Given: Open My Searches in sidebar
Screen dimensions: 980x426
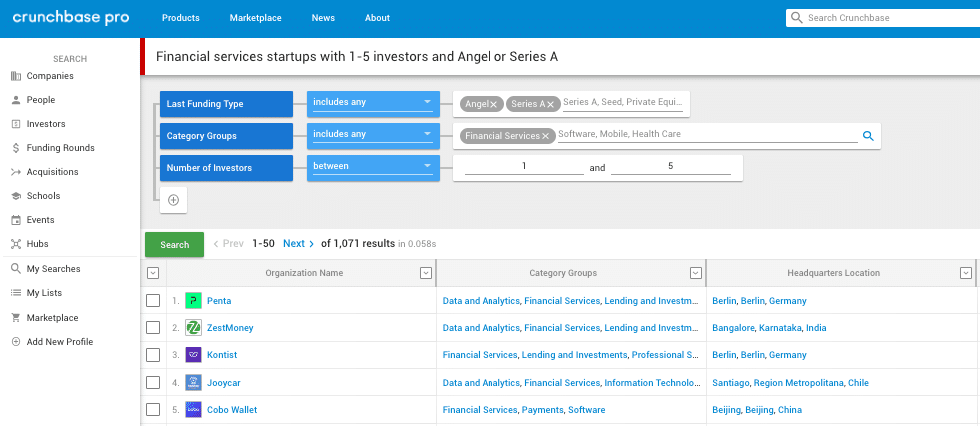Looking at the screenshot, I should pos(46,269).
